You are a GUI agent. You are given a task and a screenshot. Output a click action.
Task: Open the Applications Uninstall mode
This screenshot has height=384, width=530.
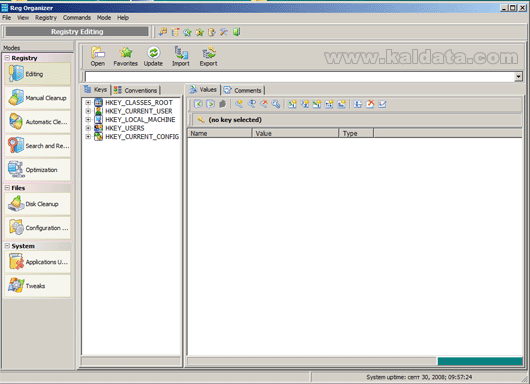click(38, 262)
